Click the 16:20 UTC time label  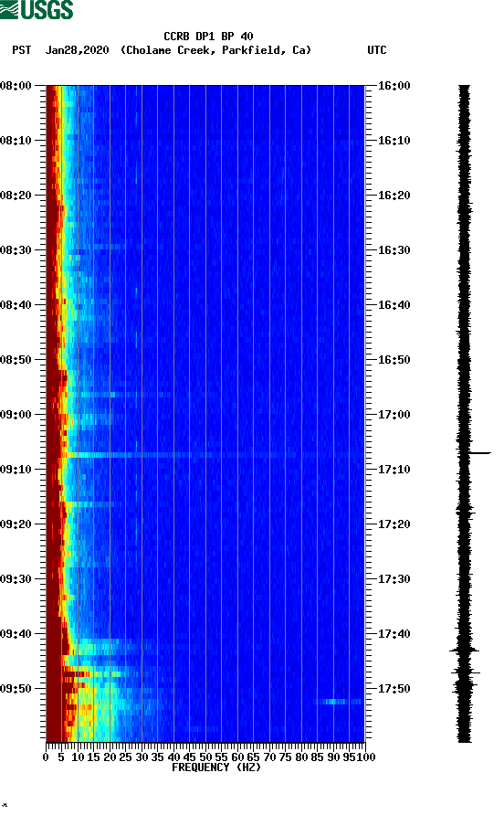point(394,196)
